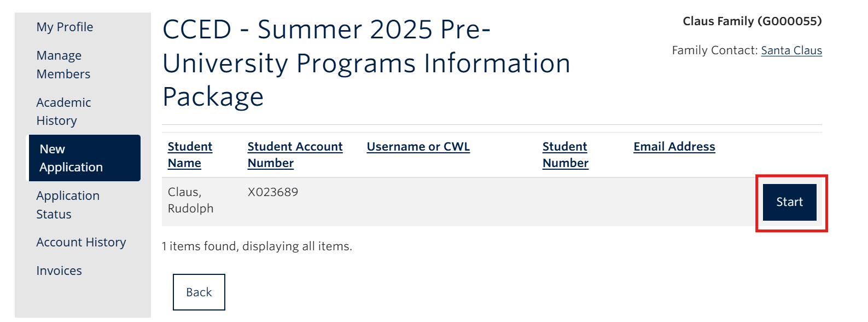Open the Santa Claus contact link

791,50
